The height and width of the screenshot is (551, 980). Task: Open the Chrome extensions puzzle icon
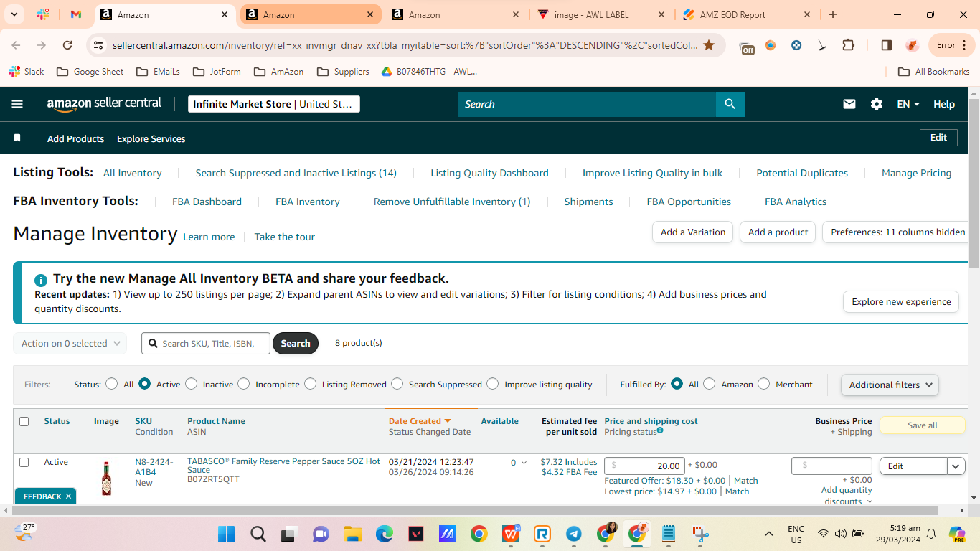848,45
